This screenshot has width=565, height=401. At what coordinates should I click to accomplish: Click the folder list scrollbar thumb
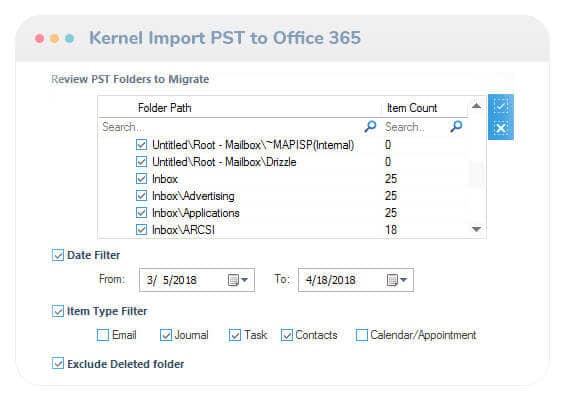(476, 174)
